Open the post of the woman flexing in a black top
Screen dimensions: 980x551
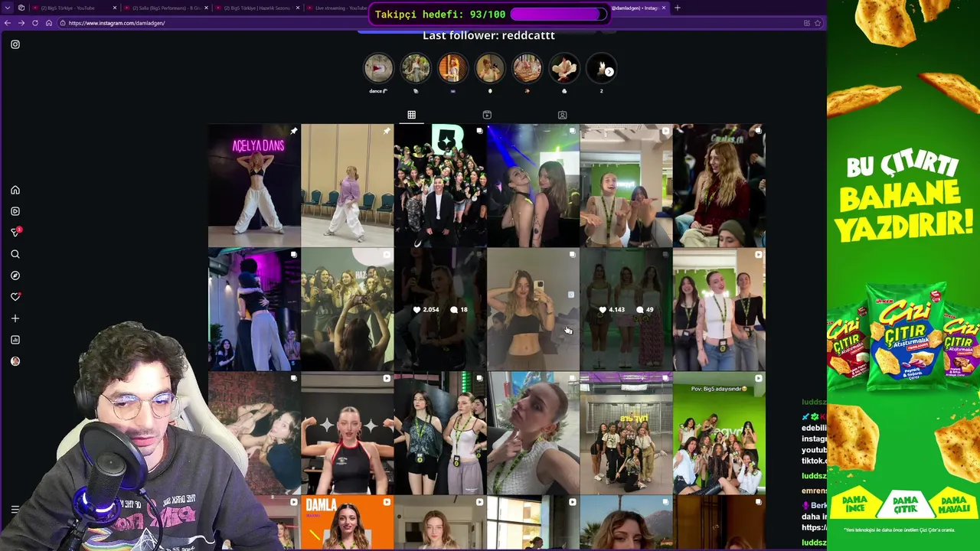348,433
